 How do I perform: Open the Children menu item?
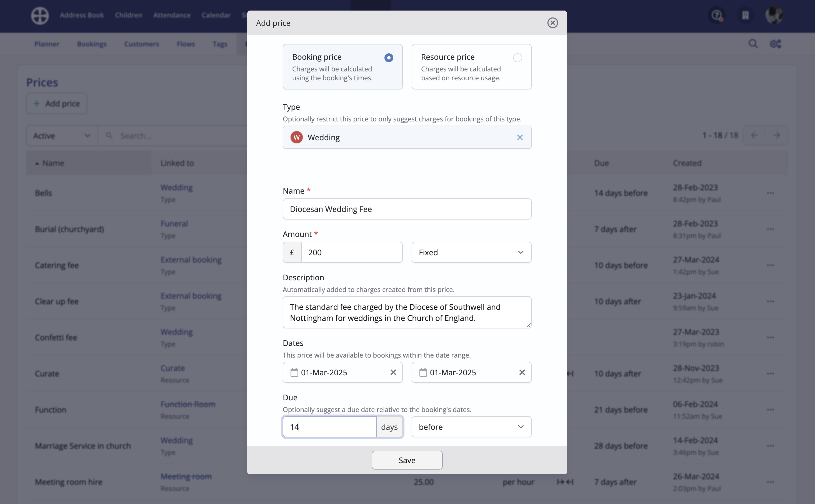pos(129,15)
